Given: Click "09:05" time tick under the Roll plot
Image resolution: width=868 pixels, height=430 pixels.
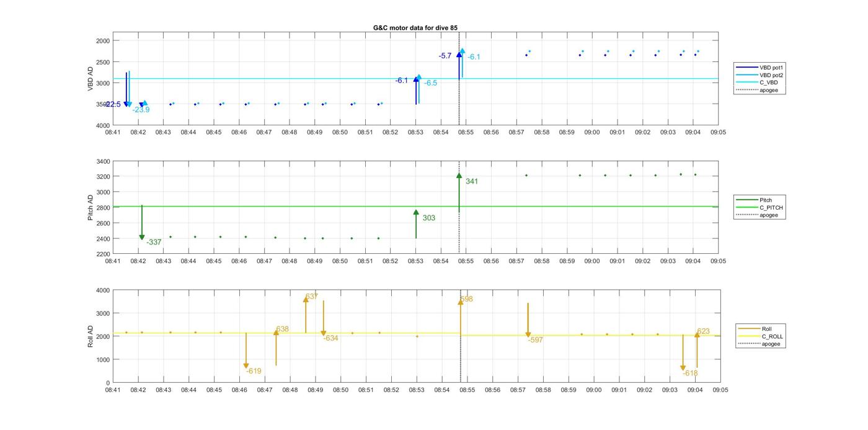Looking at the screenshot, I should [720, 390].
